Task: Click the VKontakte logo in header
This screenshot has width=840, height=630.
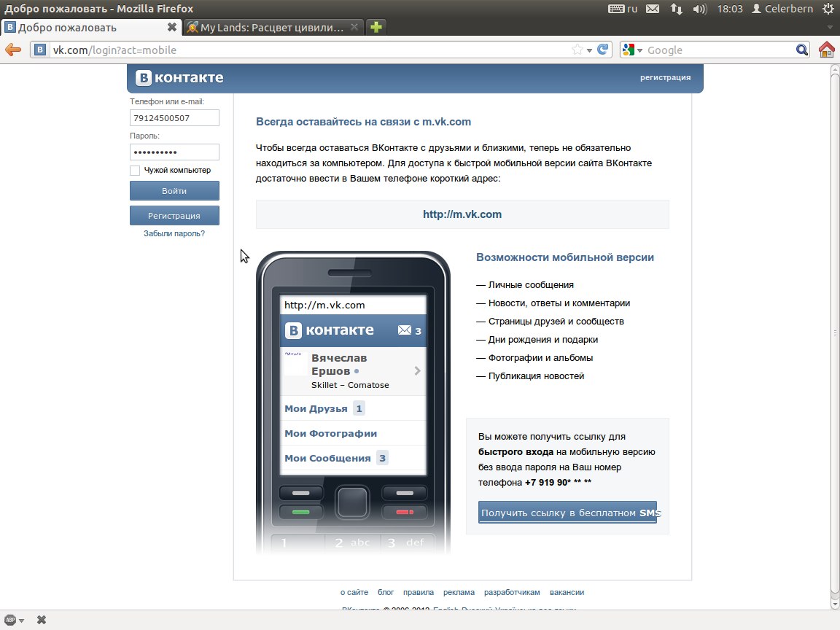Action: [x=180, y=78]
